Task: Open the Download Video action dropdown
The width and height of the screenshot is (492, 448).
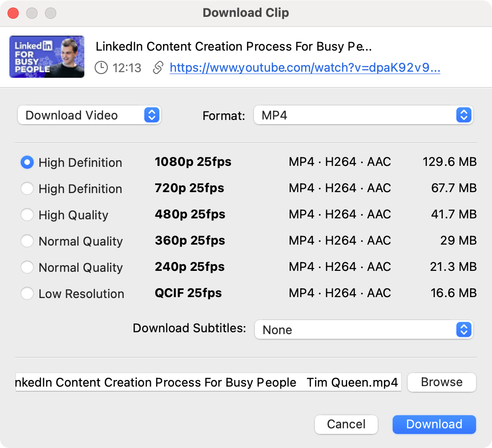Action: click(x=89, y=115)
